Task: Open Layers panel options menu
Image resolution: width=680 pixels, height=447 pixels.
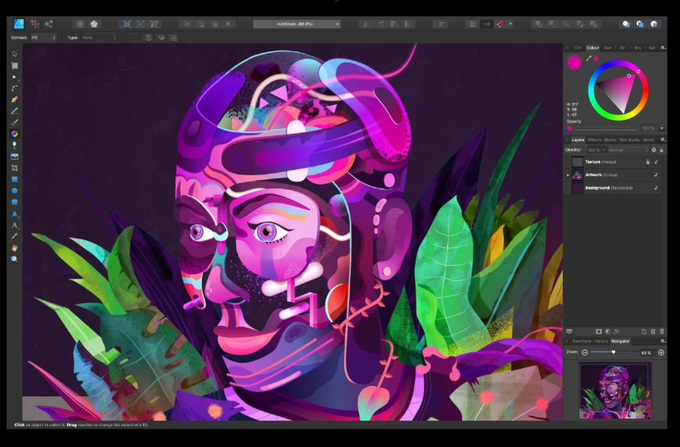Action: (x=662, y=140)
